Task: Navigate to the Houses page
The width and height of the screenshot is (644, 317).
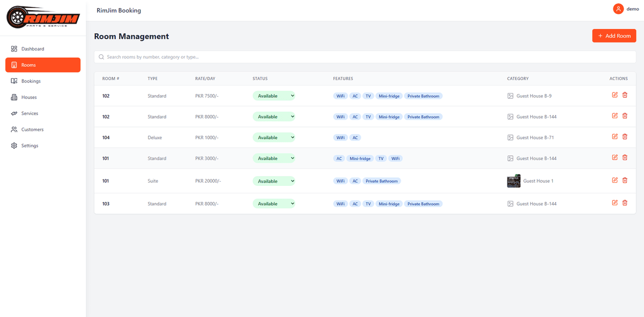Action: pyautogui.click(x=29, y=97)
